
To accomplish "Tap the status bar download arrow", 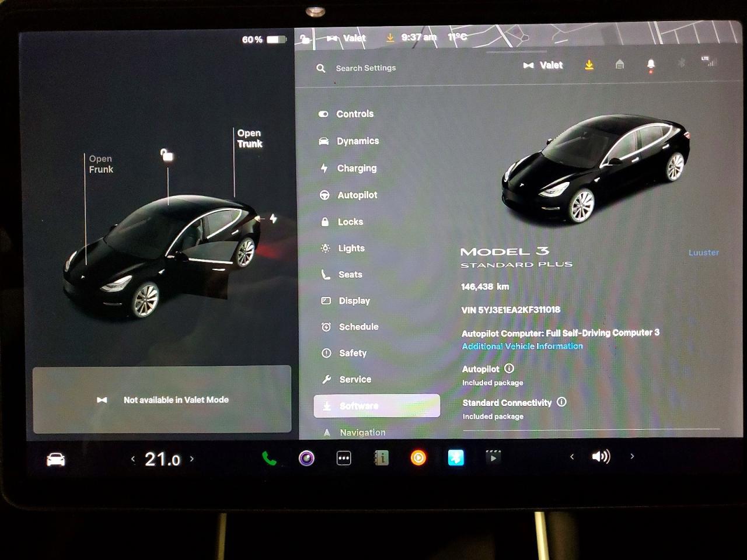I will click(x=390, y=37).
